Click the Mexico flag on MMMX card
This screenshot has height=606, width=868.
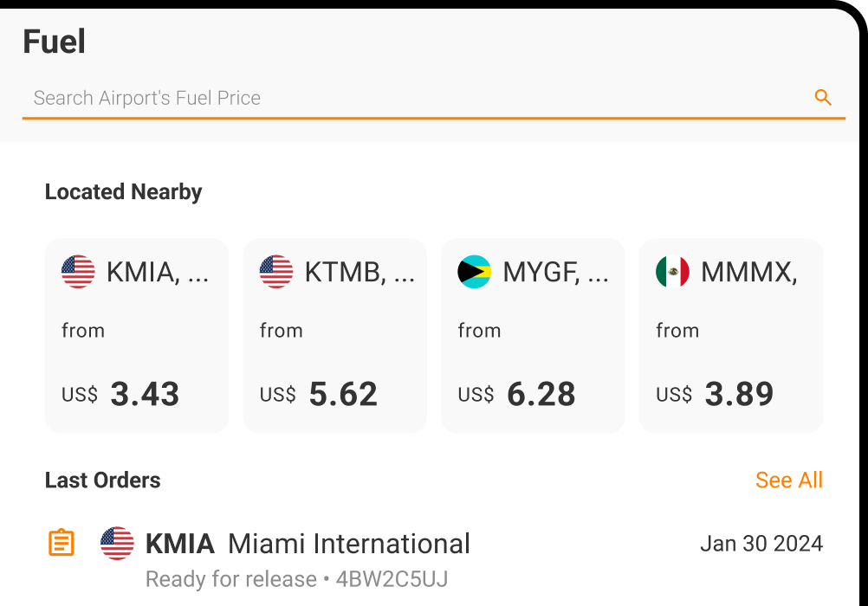[672, 273]
